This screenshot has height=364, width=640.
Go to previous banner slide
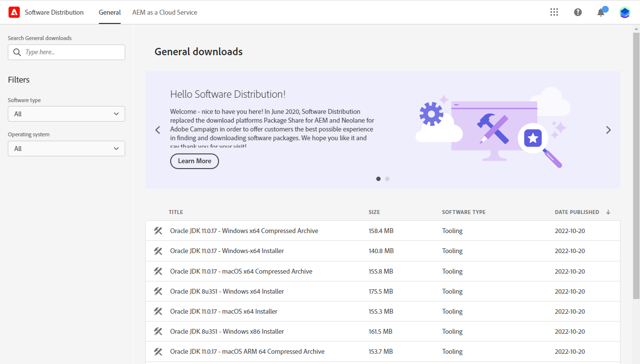point(157,130)
